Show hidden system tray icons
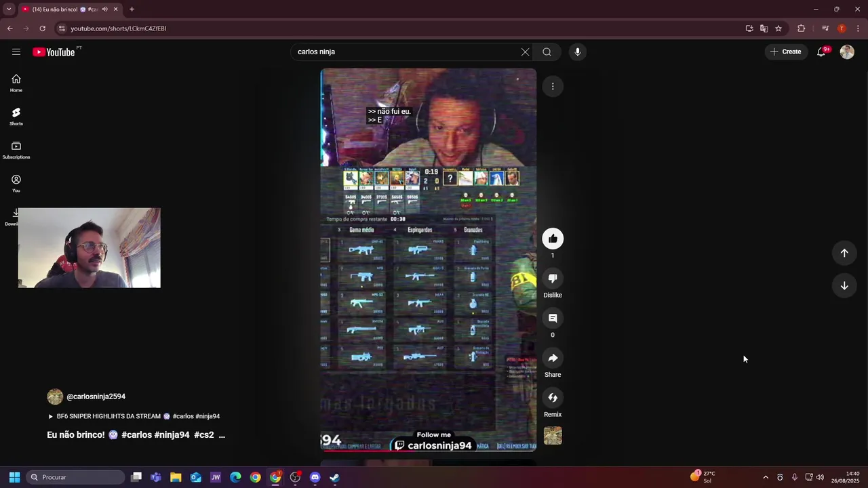 (x=766, y=477)
